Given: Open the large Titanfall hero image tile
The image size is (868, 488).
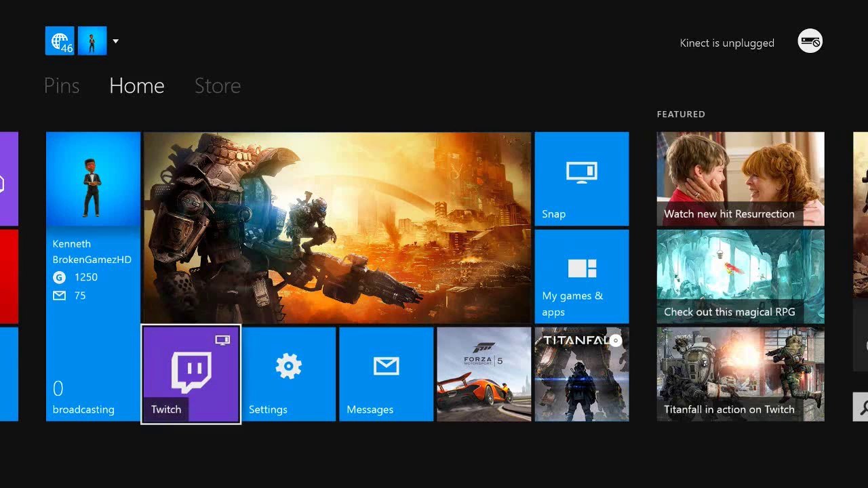Looking at the screenshot, I should click(x=338, y=228).
